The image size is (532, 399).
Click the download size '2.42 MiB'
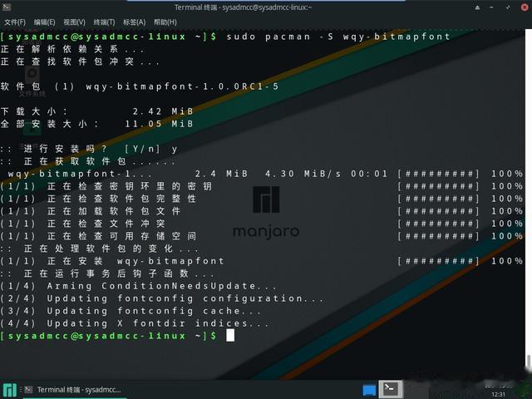(163, 111)
